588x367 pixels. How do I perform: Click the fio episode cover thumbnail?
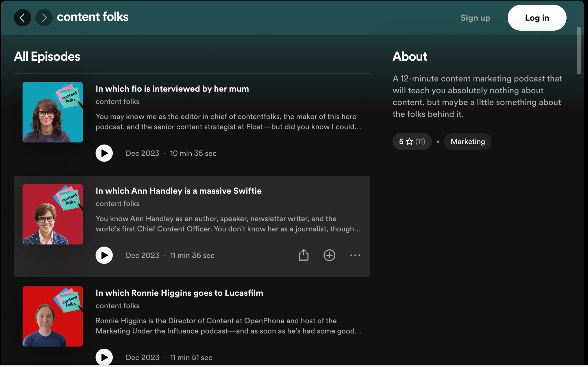(x=52, y=112)
